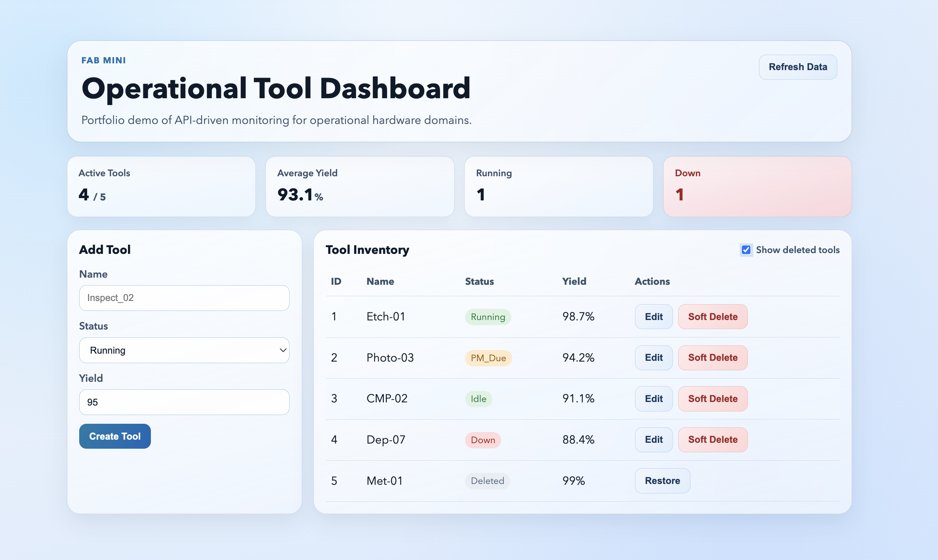The height and width of the screenshot is (560, 938).
Task: Click the Active Tools summary card
Action: (x=161, y=187)
